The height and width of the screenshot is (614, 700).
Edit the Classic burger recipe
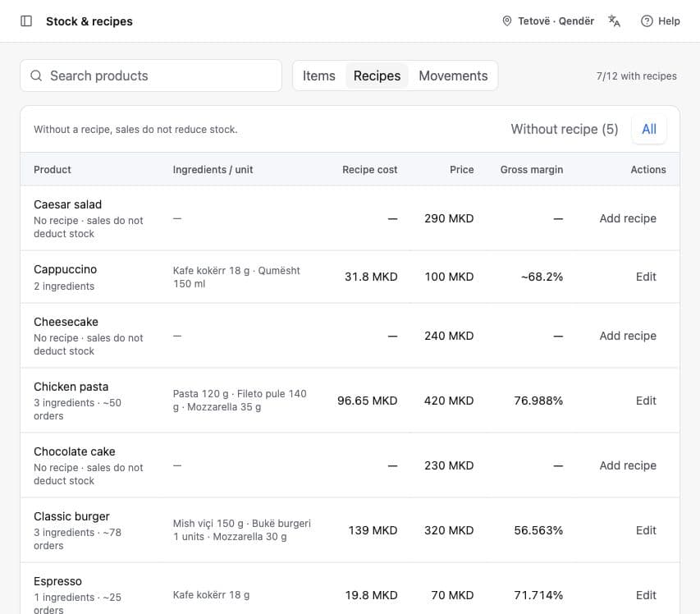click(646, 530)
